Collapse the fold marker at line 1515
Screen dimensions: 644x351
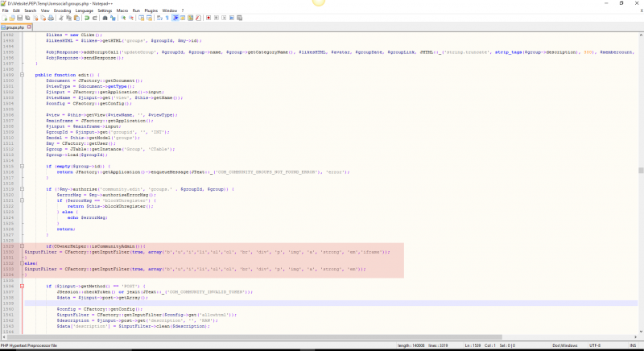[x=23, y=167]
